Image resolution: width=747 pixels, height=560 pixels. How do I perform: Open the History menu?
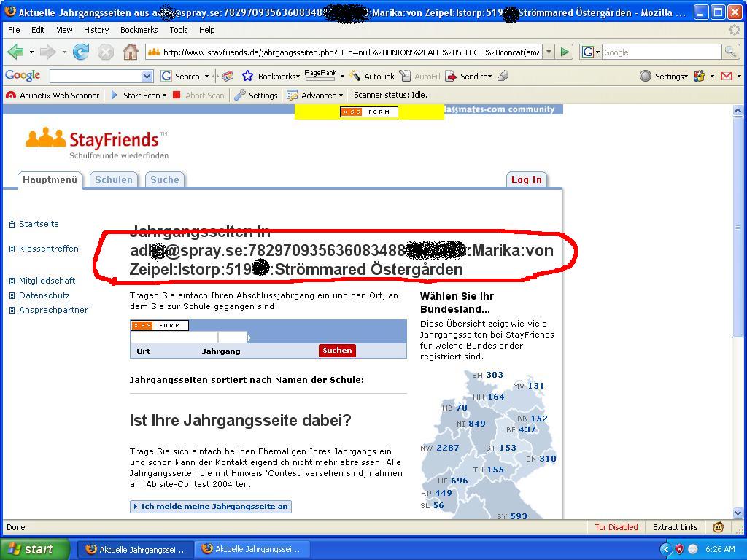click(x=96, y=30)
